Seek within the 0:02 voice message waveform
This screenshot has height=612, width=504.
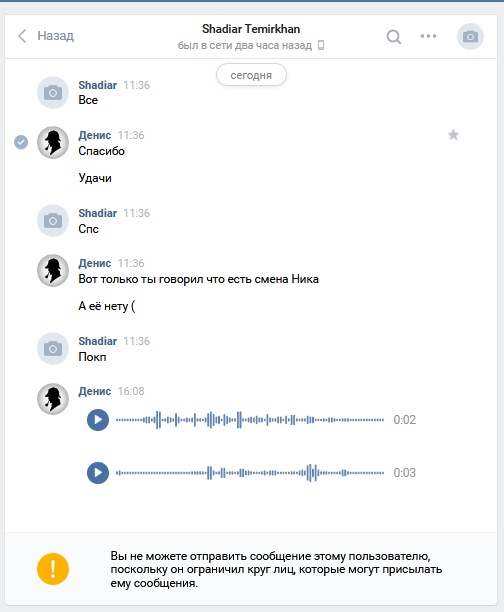pos(250,420)
